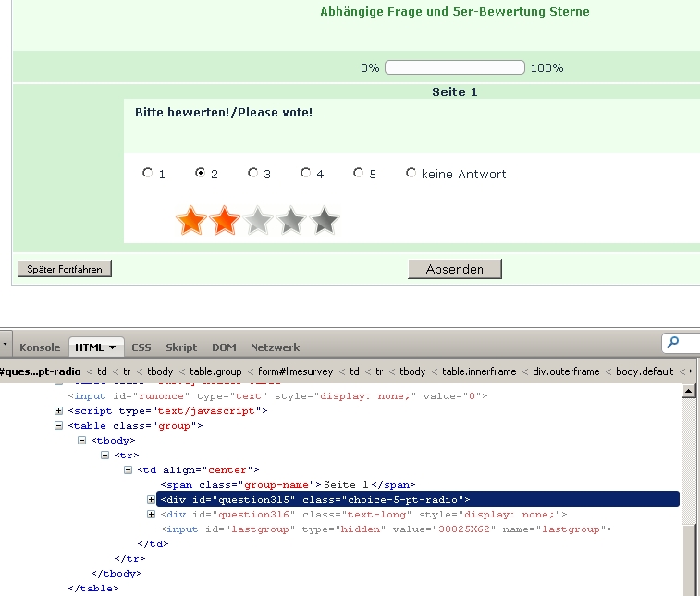Open the HTML tab dropdown arrow
This screenshot has width=700, height=596.
113,347
